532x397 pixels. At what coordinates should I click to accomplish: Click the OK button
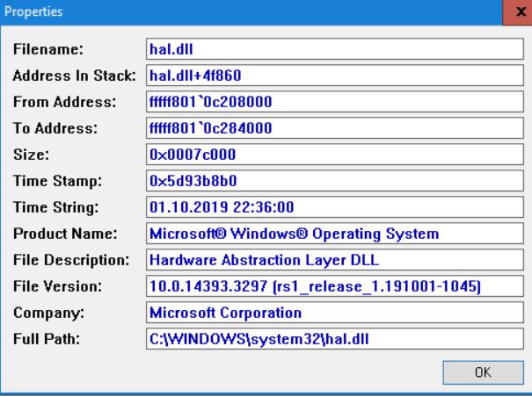click(483, 372)
